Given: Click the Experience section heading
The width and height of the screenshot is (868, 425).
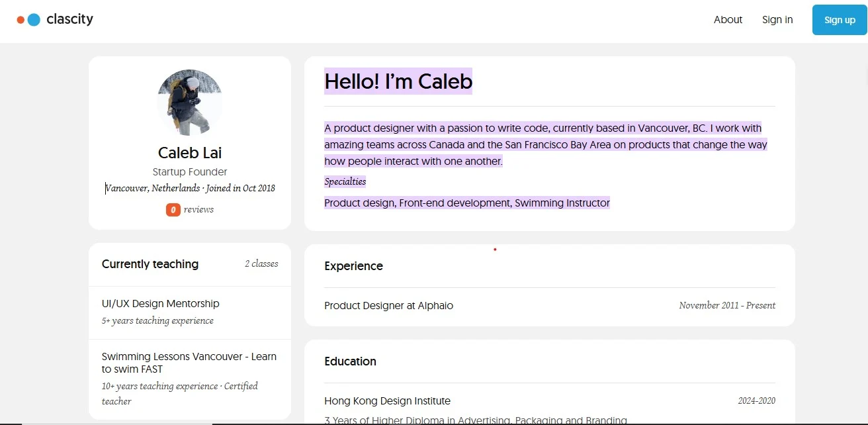Looking at the screenshot, I should point(353,266).
